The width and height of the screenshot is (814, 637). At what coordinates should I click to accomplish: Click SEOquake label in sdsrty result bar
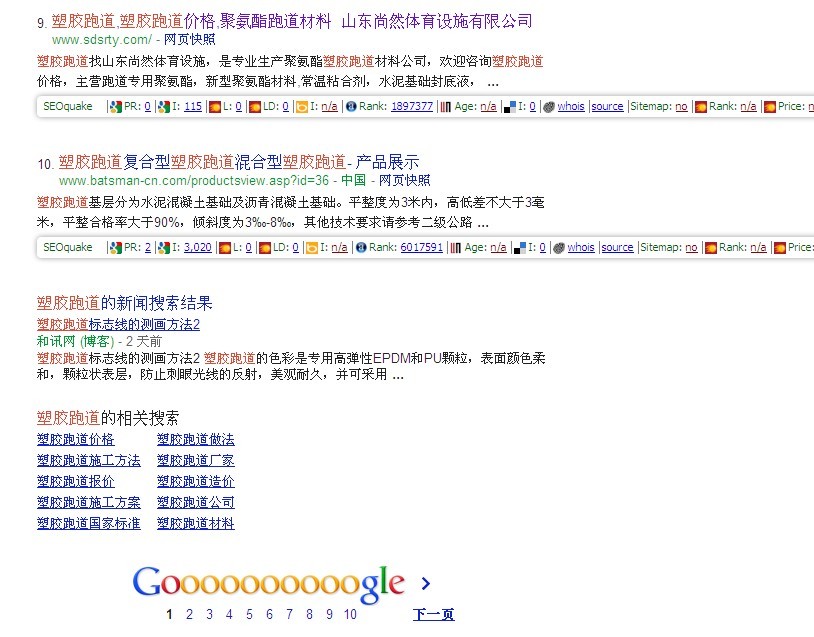click(x=67, y=106)
